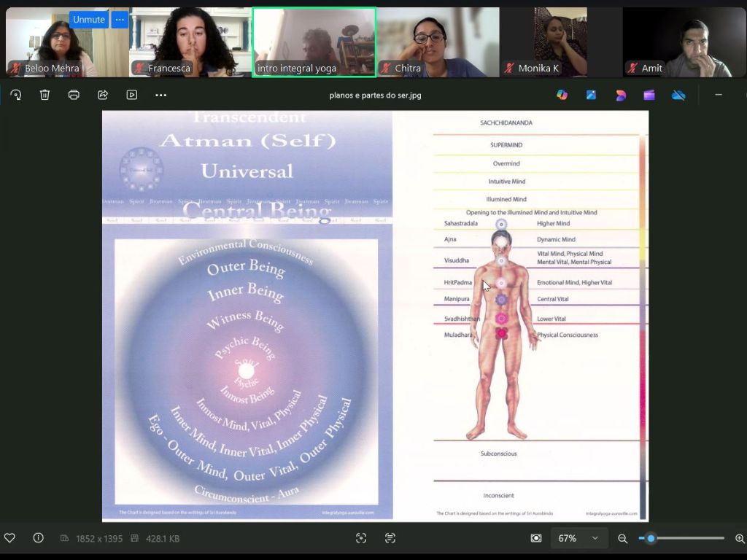Image resolution: width=747 pixels, height=560 pixels.
Task: Start slideshow with the play icon
Action: 132,95
